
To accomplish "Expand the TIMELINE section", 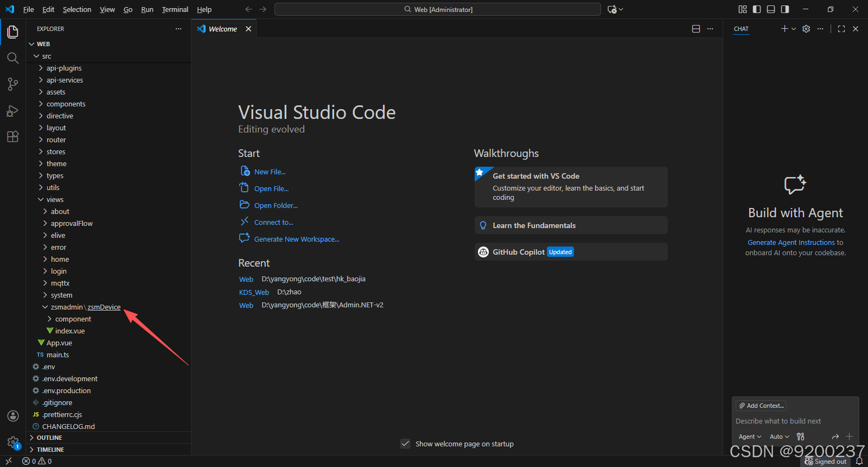I will coord(108,450).
